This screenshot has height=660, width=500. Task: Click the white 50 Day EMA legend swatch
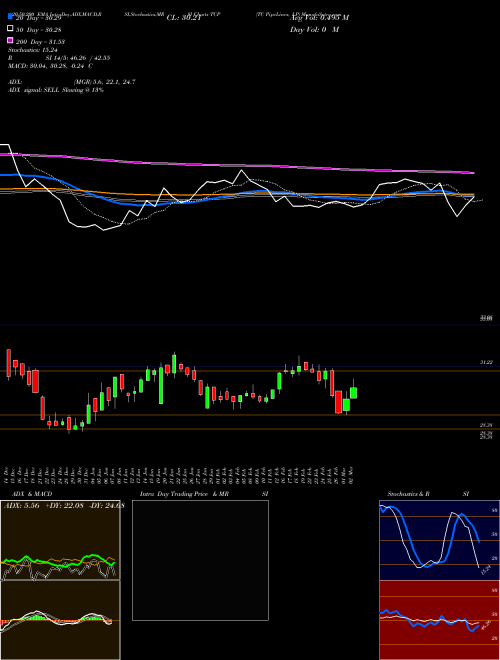11,29
